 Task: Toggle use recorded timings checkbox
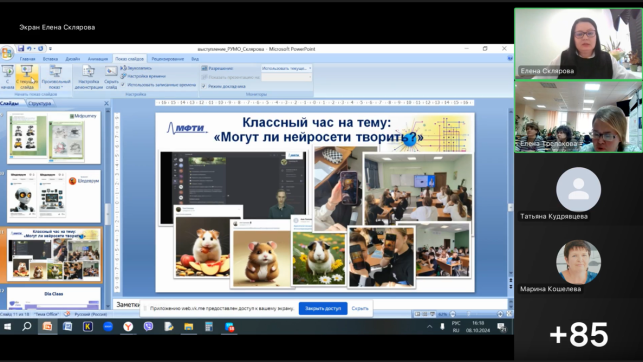point(123,85)
